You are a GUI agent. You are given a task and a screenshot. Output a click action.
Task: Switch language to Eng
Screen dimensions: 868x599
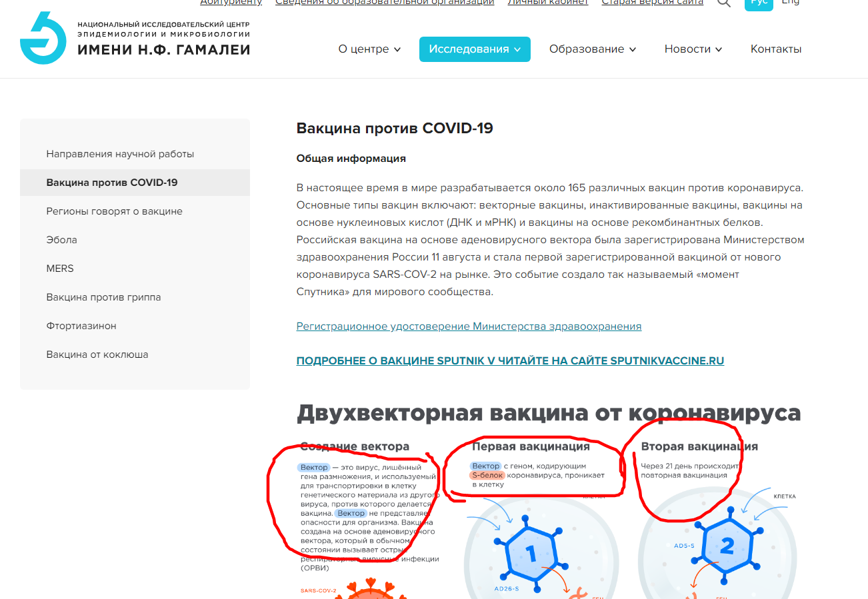pos(791,3)
